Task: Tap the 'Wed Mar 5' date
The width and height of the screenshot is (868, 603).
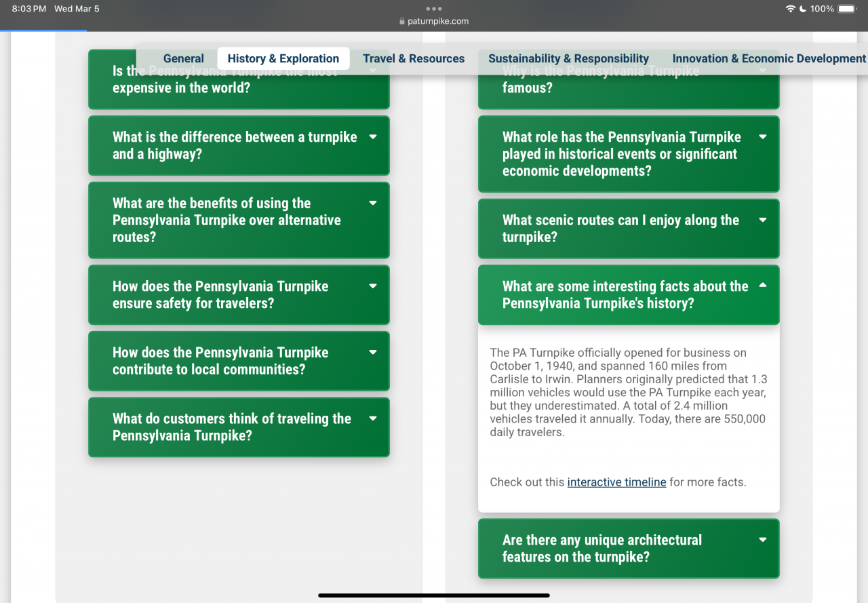Action: pos(77,9)
